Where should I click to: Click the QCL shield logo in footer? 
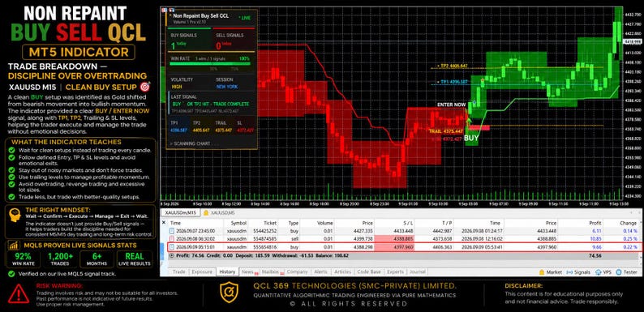[229, 293]
